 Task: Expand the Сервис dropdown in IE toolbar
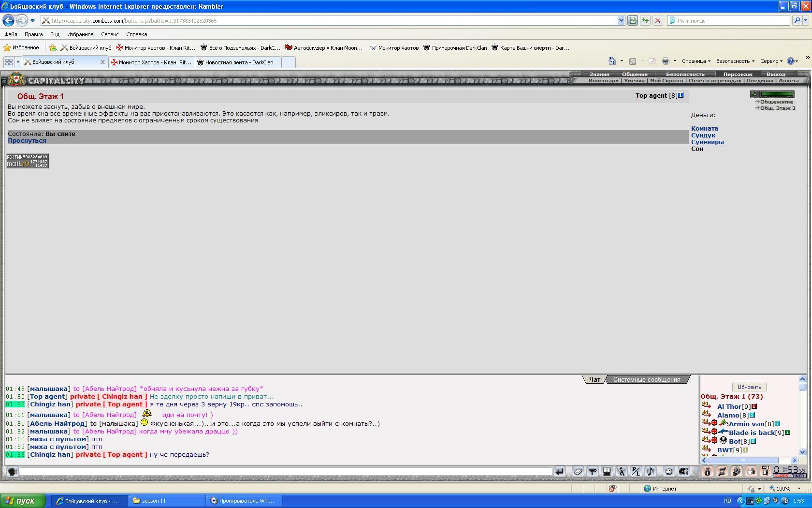click(x=771, y=61)
